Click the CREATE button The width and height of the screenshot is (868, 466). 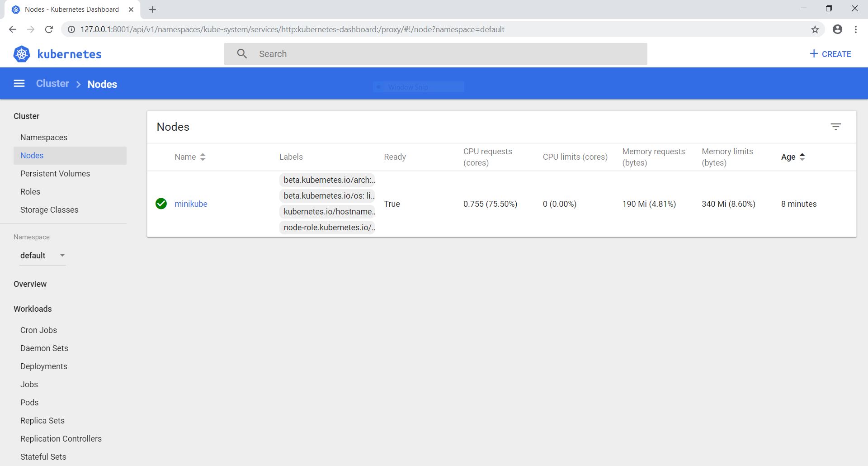pyautogui.click(x=830, y=54)
